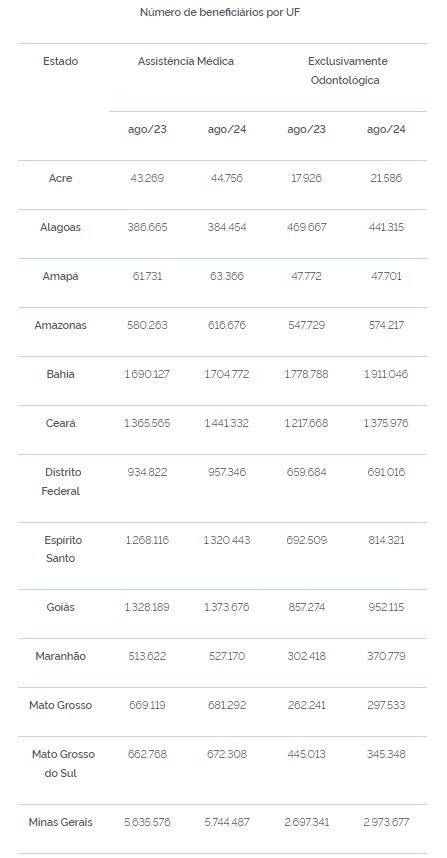447x858 pixels.
Task: Select the Acre row label
Action: click(x=61, y=178)
